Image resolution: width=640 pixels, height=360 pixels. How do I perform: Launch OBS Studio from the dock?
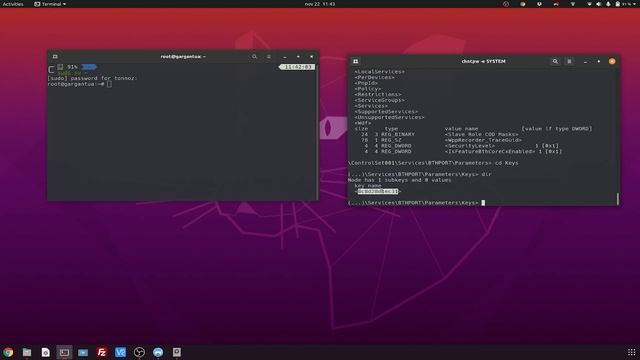tap(139, 352)
